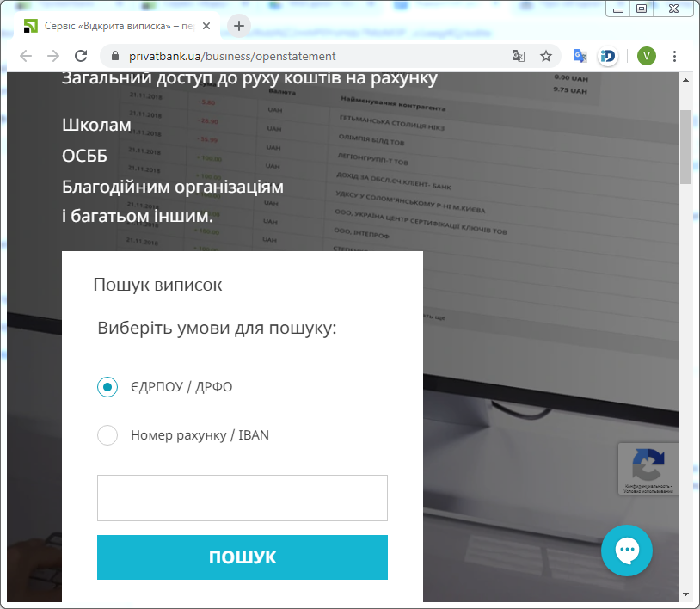Image resolution: width=700 pixels, height=609 pixels.
Task: Open a new browser tab
Action: [x=239, y=26]
